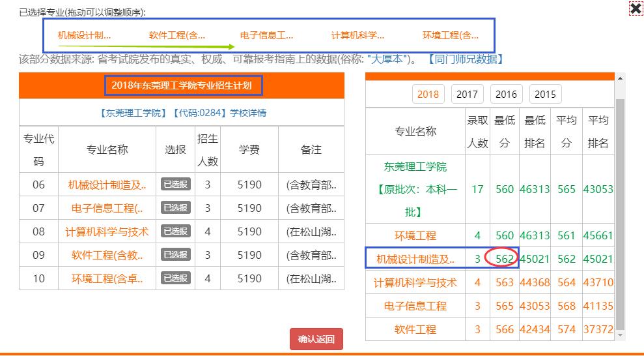Click the 招生人数 column header

[208, 149]
